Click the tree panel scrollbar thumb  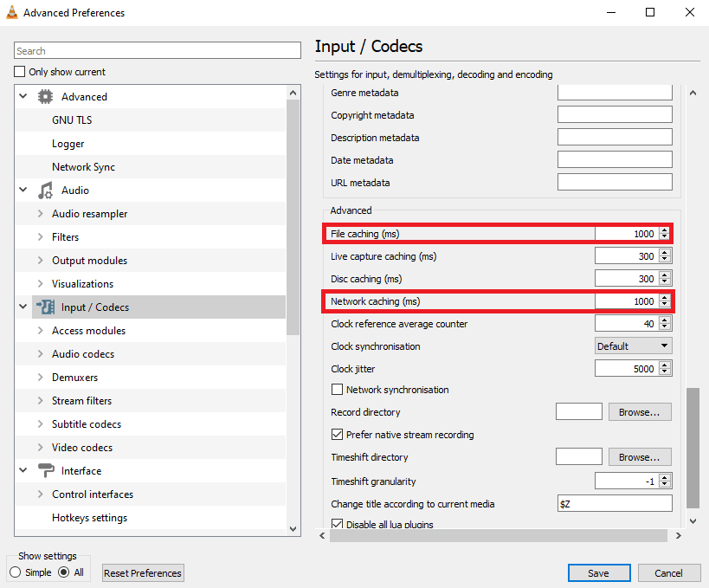point(293,217)
